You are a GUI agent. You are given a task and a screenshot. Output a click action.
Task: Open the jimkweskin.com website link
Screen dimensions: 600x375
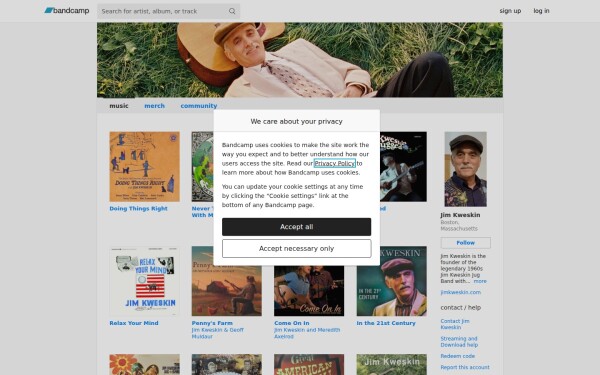460,292
